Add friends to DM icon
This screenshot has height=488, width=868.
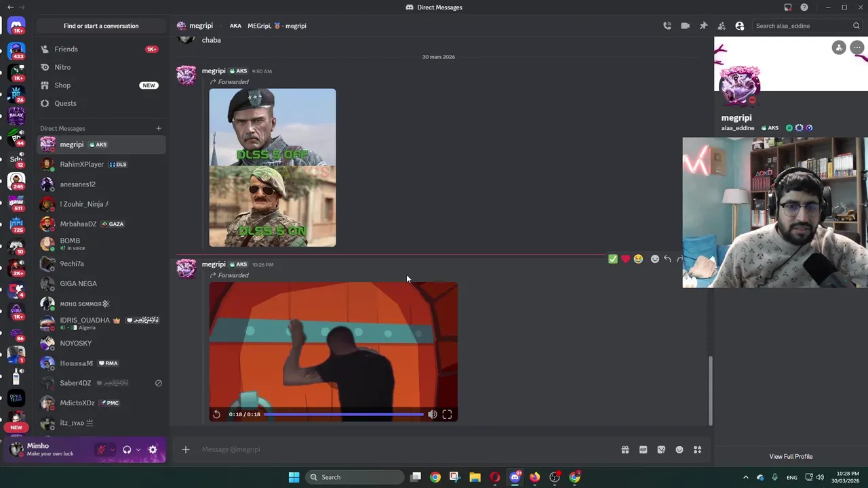pyautogui.click(x=722, y=26)
